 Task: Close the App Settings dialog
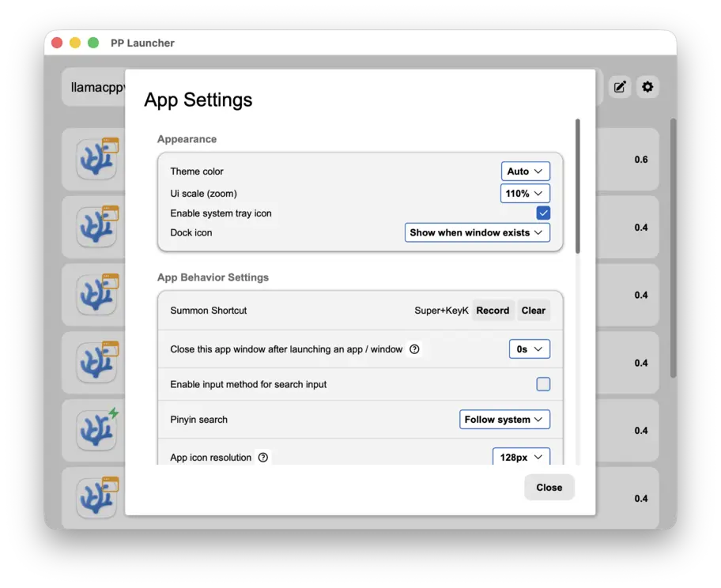tap(549, 488)
